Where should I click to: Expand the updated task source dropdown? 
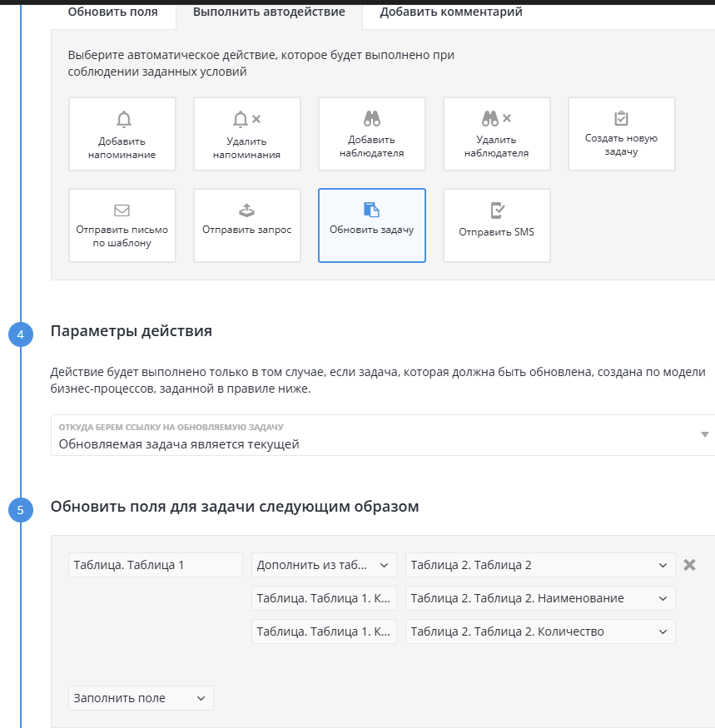click(x=383, y=435)
